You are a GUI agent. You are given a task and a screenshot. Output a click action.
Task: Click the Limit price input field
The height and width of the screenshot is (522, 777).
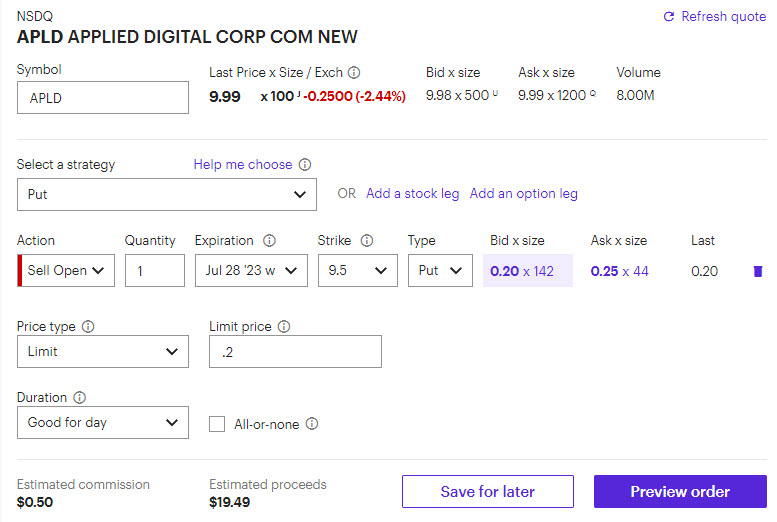pos(295,352)
